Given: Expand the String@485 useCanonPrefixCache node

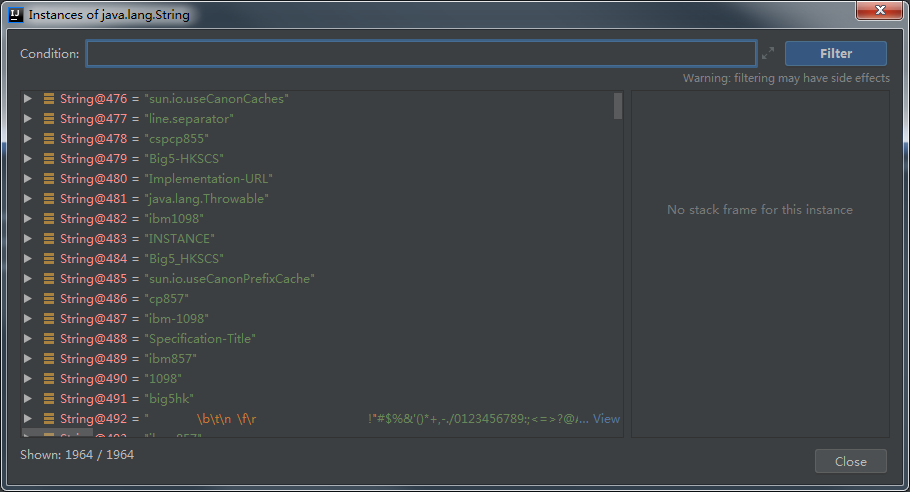Looking at the screenshot, I should pyautogui.click(x=27, y=278).
